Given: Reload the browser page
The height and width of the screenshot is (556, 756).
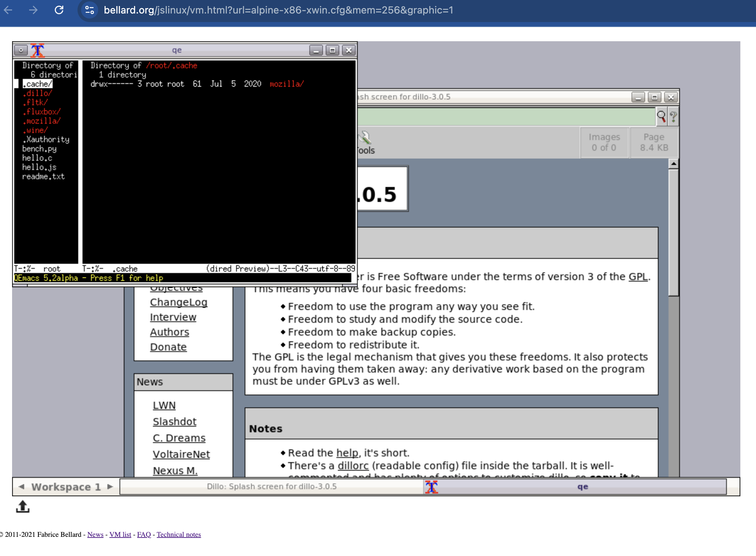Looking at the screenshot, I should tap(59, 10).
